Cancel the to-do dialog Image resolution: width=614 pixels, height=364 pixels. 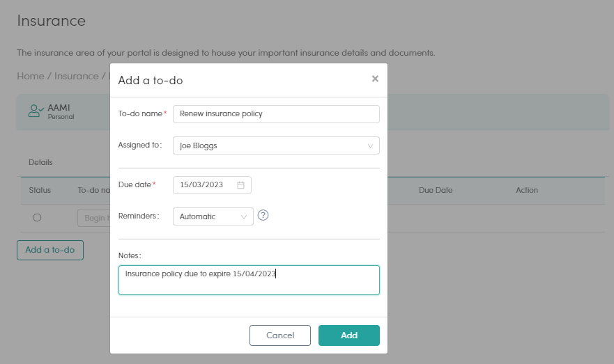280,335
